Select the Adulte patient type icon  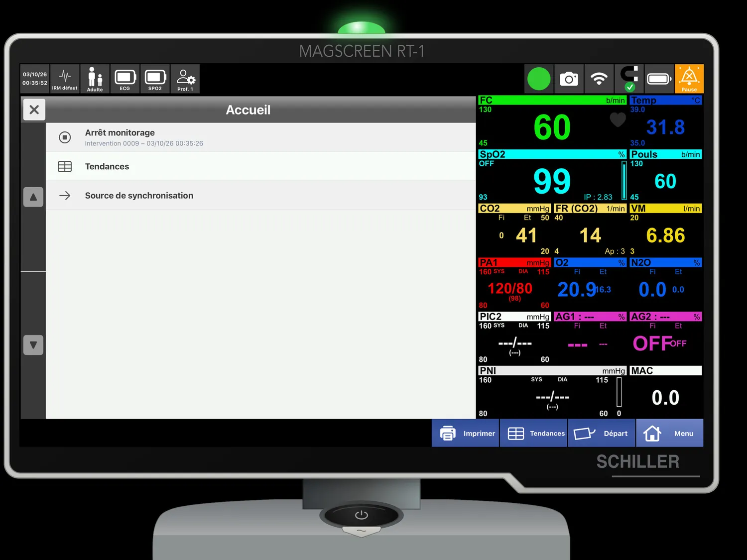click(95, 79)
